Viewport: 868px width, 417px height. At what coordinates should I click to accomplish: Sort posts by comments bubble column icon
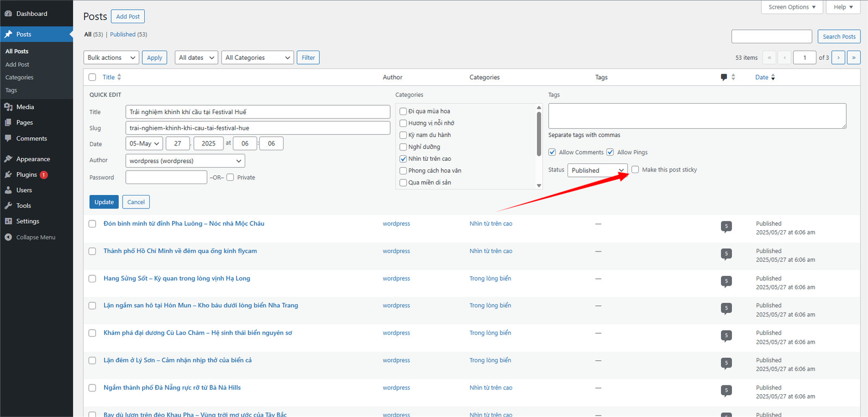pos(724,77)
